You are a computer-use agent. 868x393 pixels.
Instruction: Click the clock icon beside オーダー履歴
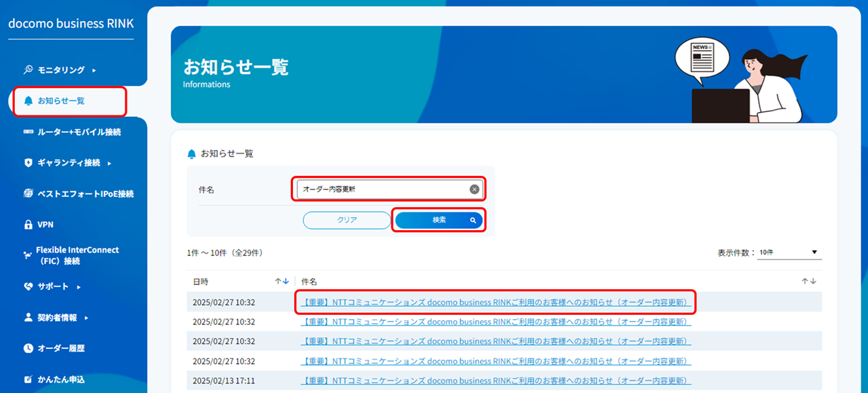(28, 348)
